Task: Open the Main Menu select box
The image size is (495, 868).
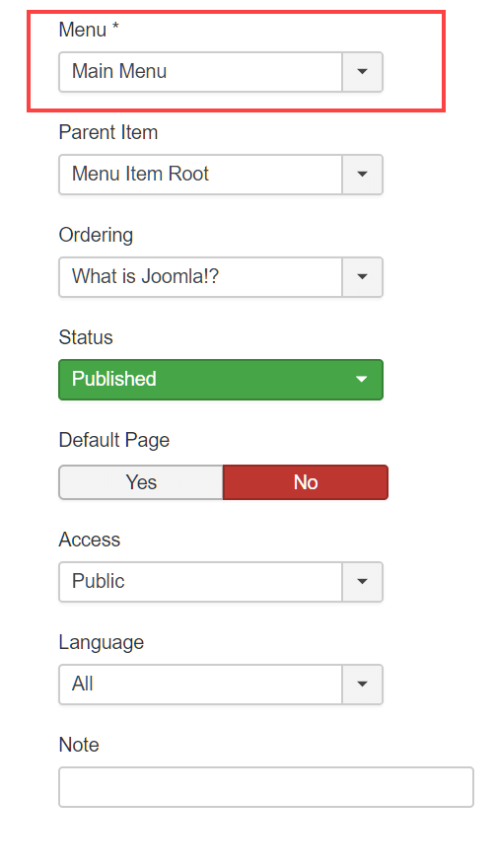Action: pyautogui.click(x=221, y=72)
